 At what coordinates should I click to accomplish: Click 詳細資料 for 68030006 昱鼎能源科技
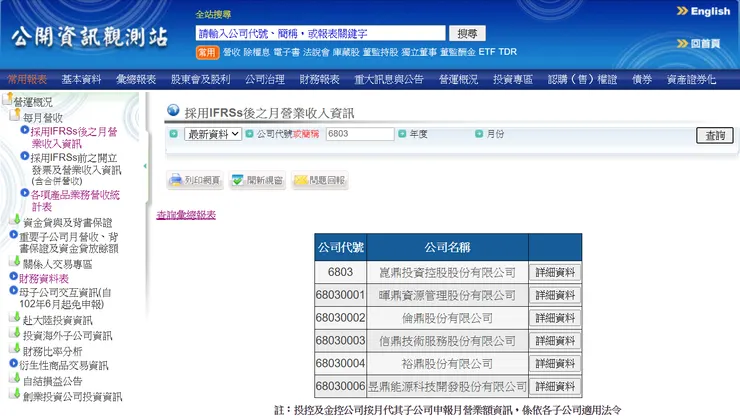tap(555, 386)
